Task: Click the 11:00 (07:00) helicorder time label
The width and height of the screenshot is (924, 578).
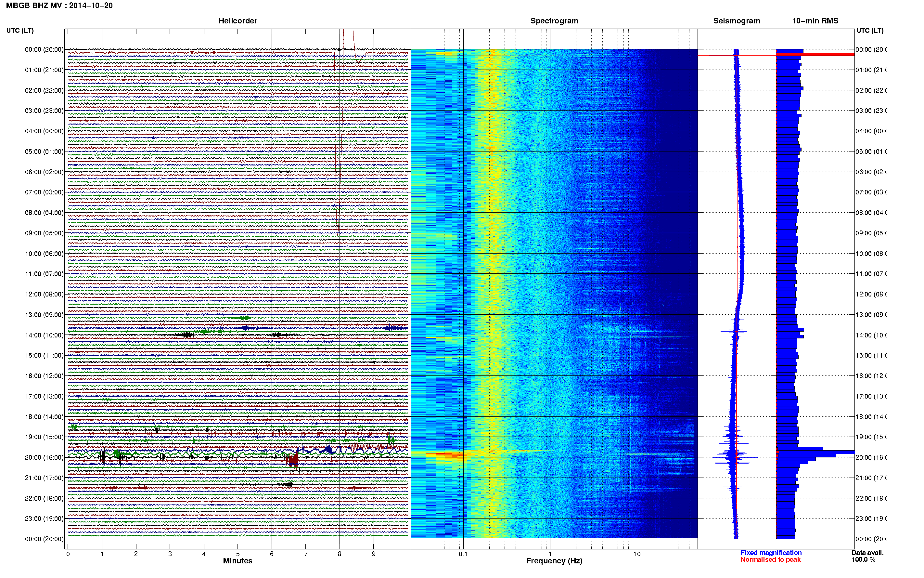Action: (44, 274)
